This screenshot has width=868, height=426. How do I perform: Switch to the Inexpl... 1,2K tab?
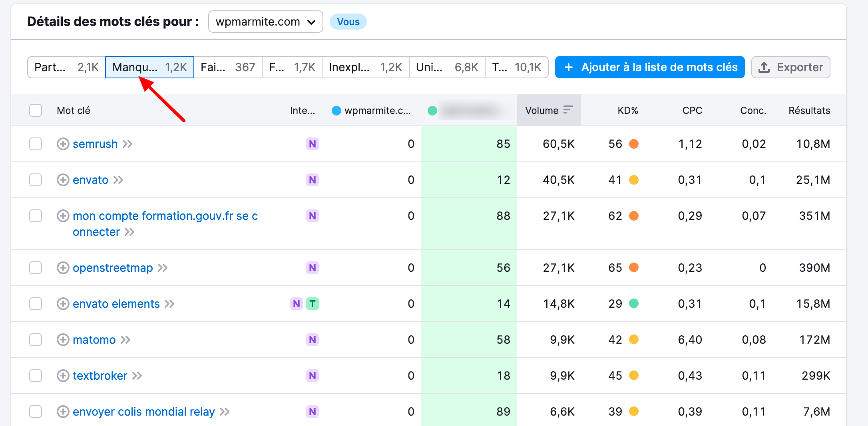pyautogui.click(x=366, y=67)
